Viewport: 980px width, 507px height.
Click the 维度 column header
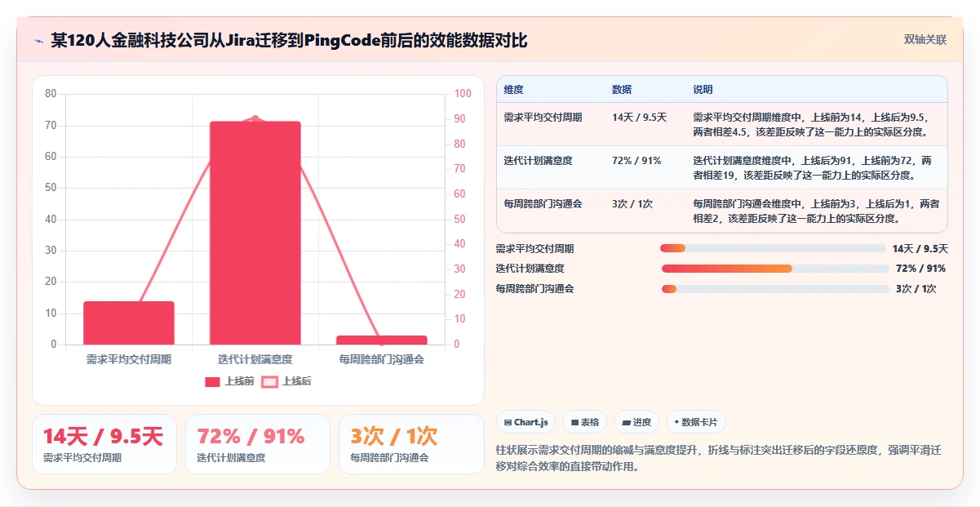[514, 90]
